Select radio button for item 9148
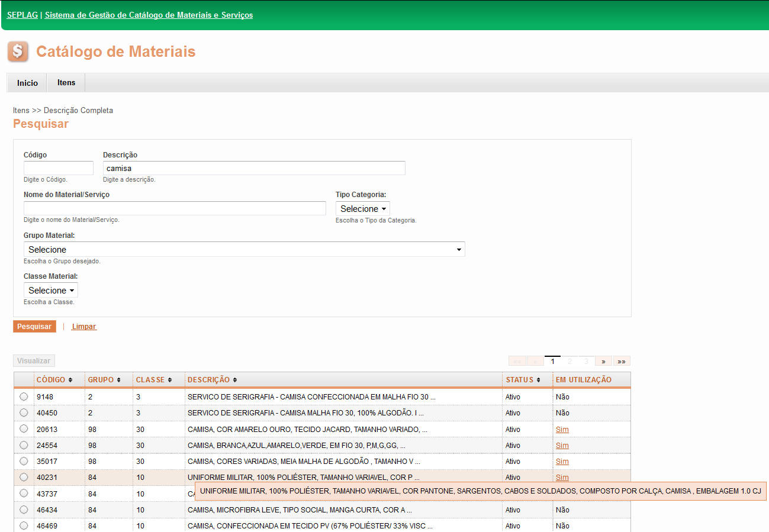Image resolution: width=769 pixels, height=532 pixels. tap(24, 396)
